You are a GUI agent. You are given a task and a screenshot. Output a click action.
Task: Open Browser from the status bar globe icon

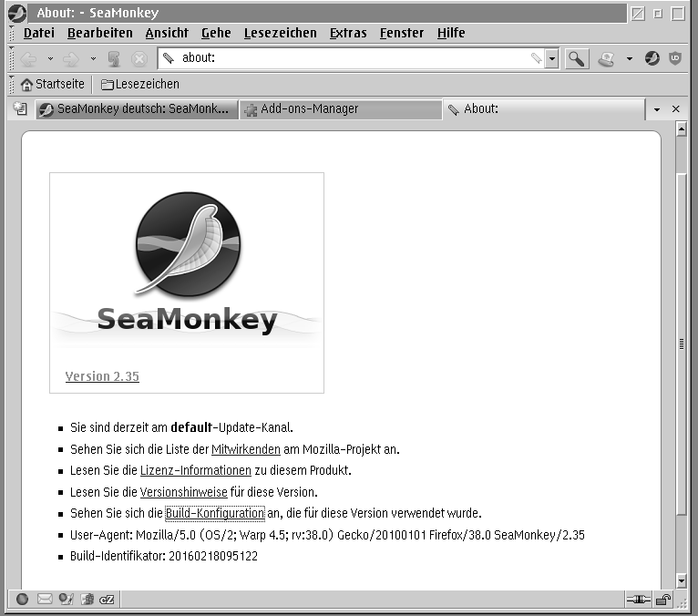(x=22, y=599)
